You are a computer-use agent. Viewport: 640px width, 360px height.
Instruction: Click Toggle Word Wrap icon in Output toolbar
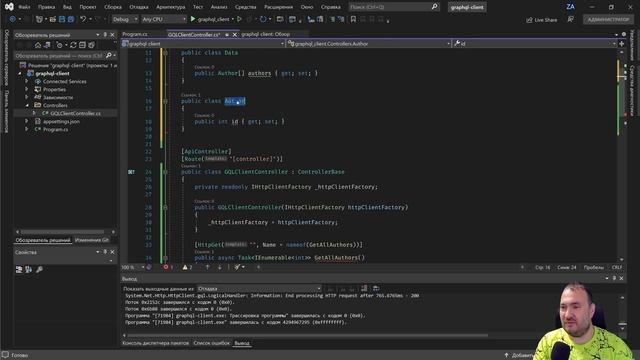click(376, 289)
